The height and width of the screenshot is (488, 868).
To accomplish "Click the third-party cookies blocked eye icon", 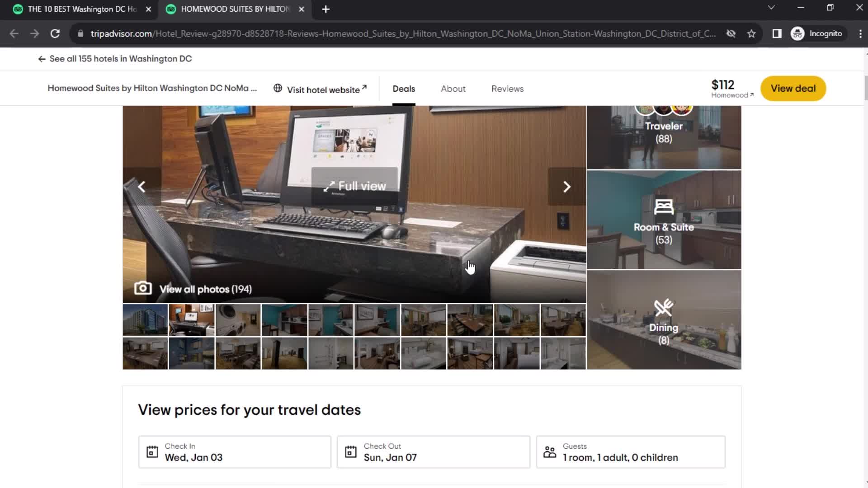I will coord(731,33).
